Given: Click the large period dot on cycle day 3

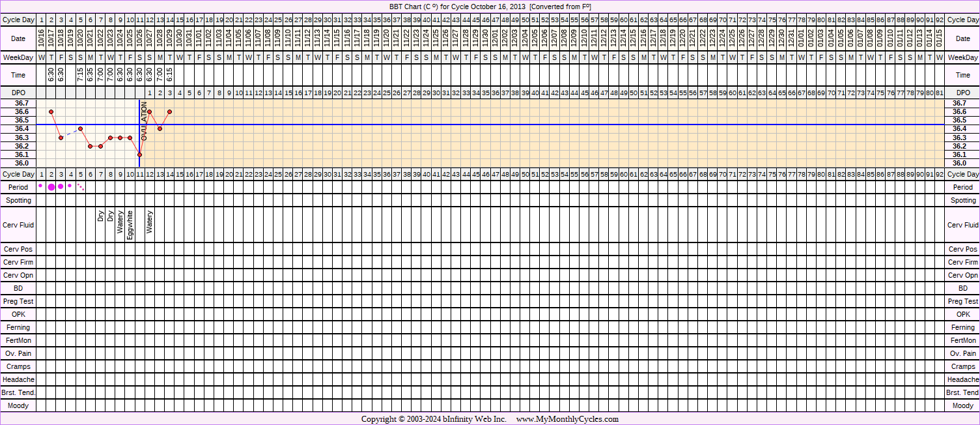Looking at the screenshot, I should tap(61, 186).
